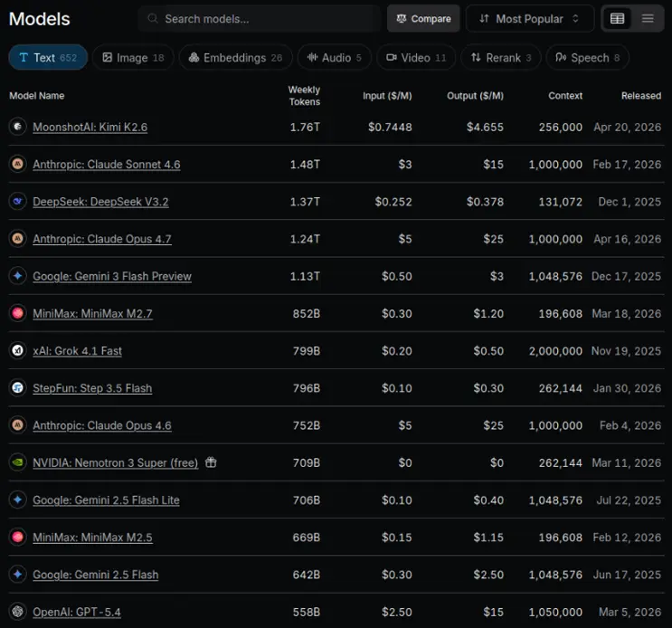Click the MiniMax M2.7 logo icon

(x=16, y=314)
